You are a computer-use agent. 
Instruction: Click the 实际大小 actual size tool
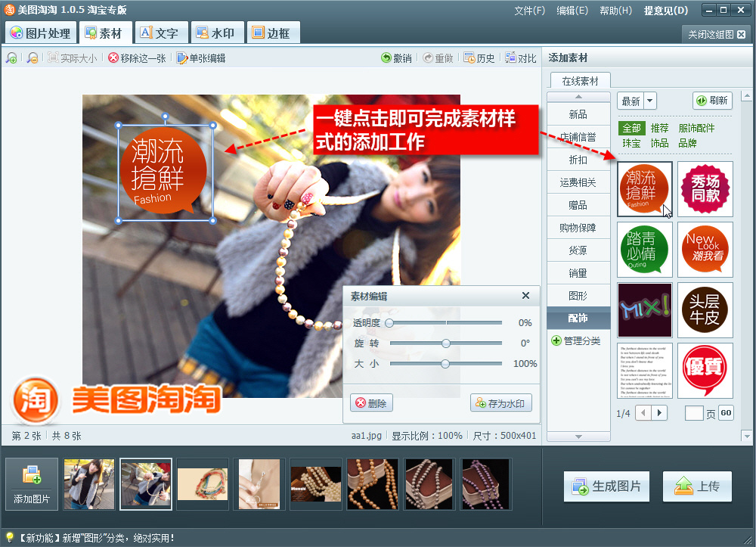click(x=73, y=58)
